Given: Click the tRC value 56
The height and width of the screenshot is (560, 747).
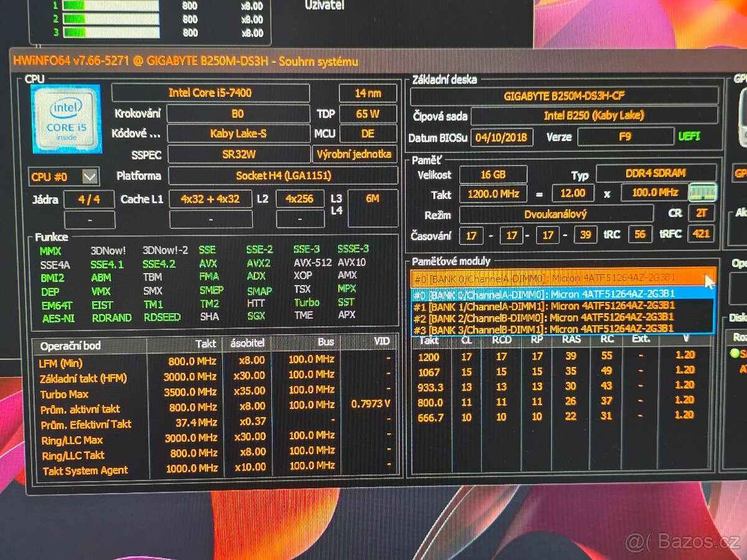Looking at the screenshot, I should coord(639,235).
